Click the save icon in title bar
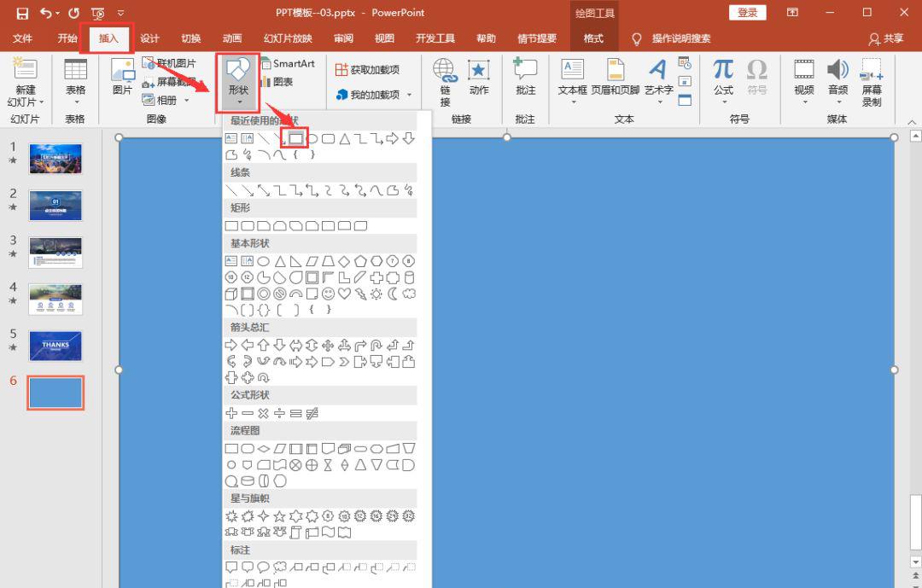922x588 pixels. (22, 13)
